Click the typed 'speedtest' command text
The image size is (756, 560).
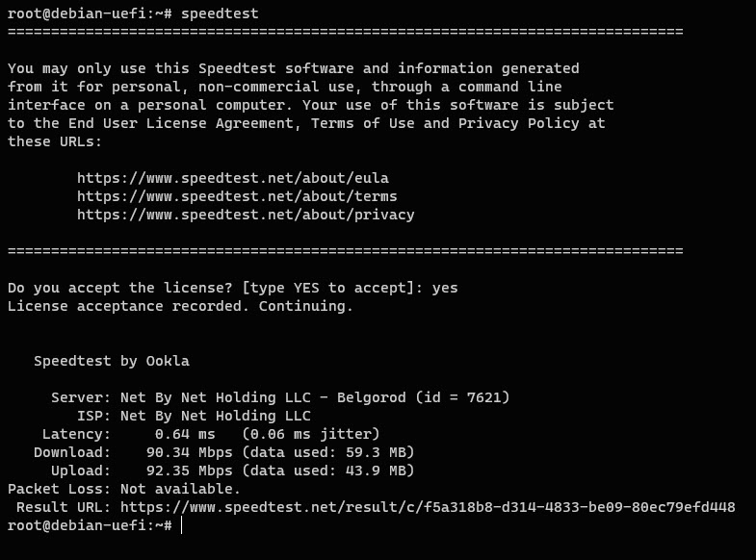coord(220,13)
